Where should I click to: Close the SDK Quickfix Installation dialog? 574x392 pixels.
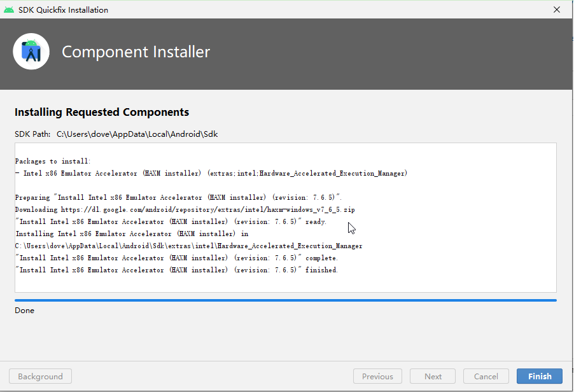556,10
